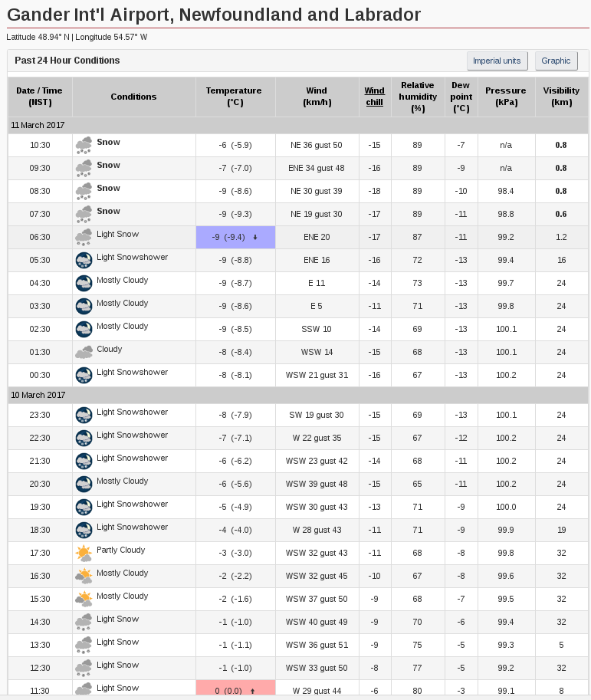Open the Wind chill column link
This screenshot has width=591, height=700.
pyautogui.click(x=374, y=97)
